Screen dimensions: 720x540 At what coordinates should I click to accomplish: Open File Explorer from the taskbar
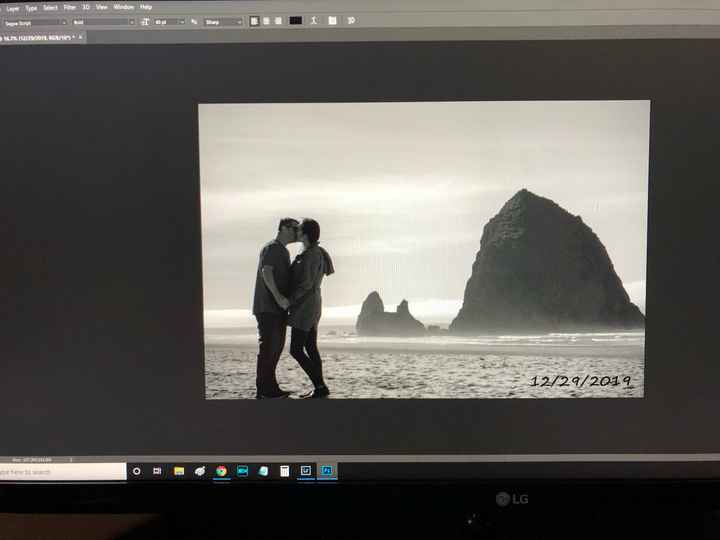coord(179,471)
